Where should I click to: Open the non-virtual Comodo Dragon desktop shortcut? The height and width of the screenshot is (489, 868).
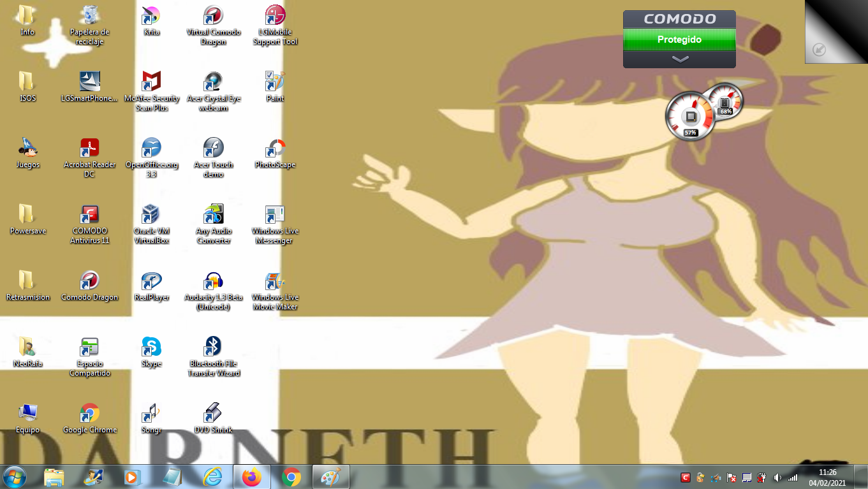89,286
